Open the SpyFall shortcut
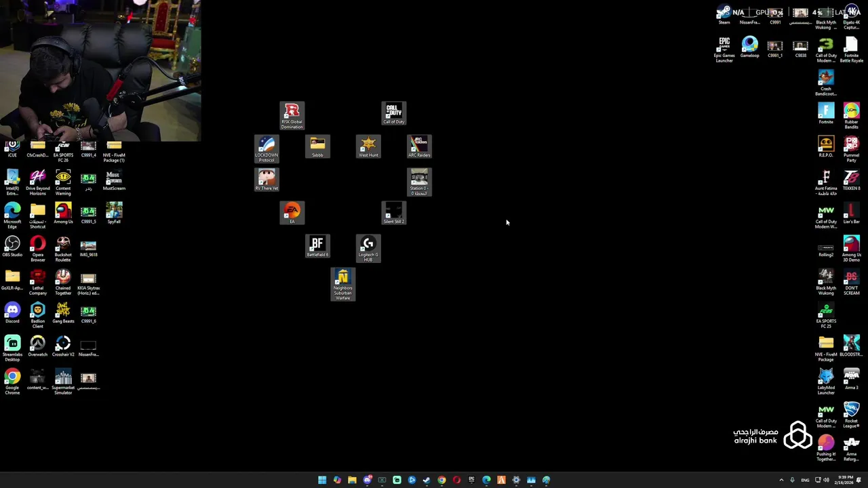 [x=114, y=213]
